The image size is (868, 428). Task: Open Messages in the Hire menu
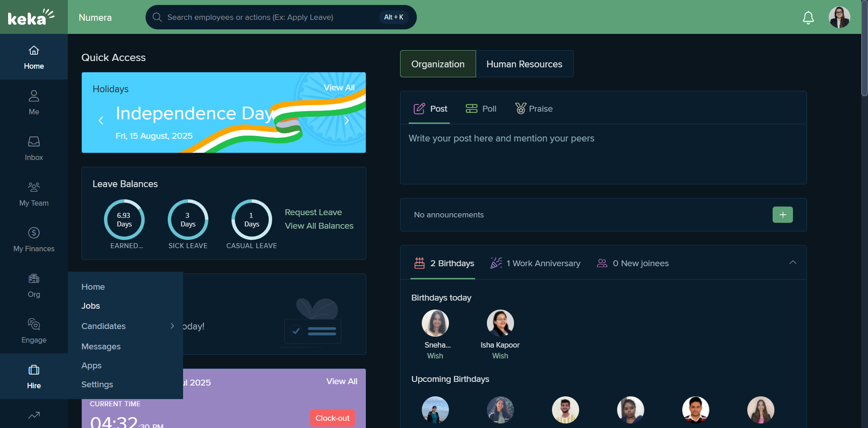101,346
